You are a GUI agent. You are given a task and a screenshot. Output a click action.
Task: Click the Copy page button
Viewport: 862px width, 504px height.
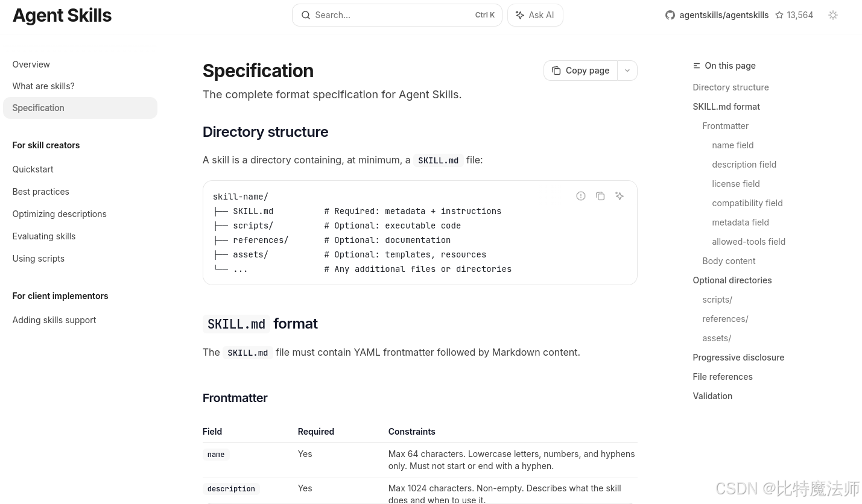click(580, 71)
